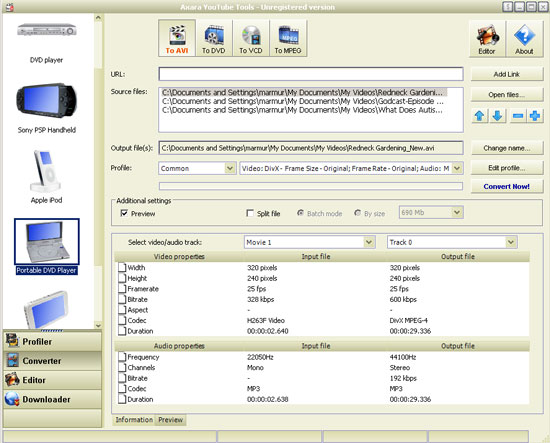
Task: Select the Batch mode radio button
Action: click(x=300, y=213)
